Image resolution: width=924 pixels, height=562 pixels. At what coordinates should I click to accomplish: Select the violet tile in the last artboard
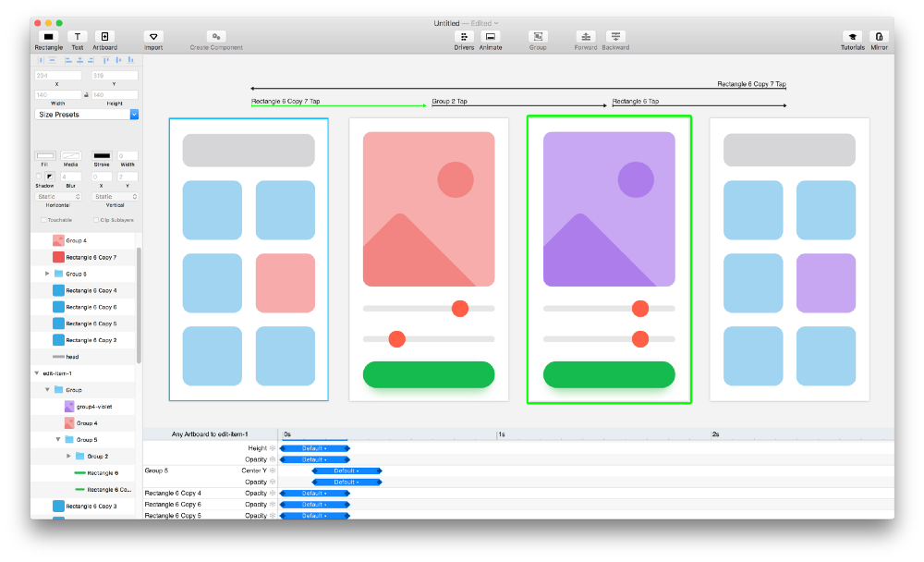pyautogui.click(x=825, y=283)
